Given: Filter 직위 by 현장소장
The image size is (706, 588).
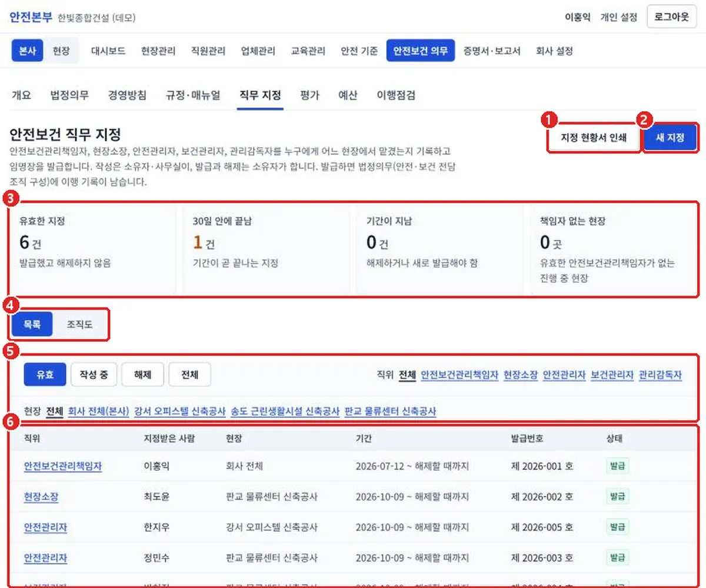Looking at the screenshot, I should point(521,375).
